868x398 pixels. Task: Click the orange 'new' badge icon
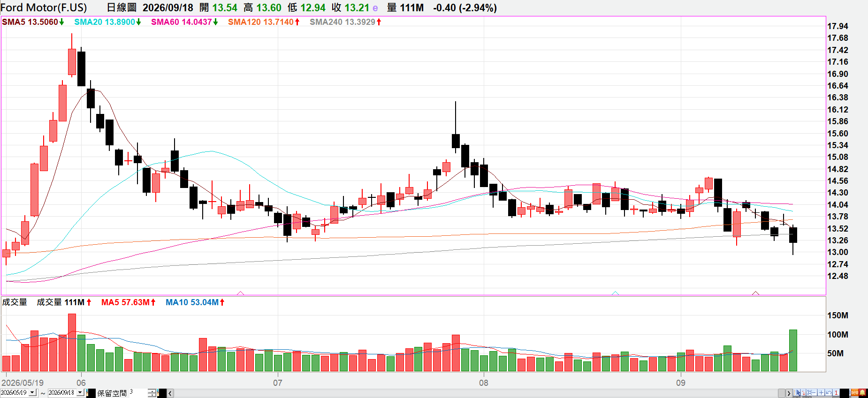coord(854,393)
